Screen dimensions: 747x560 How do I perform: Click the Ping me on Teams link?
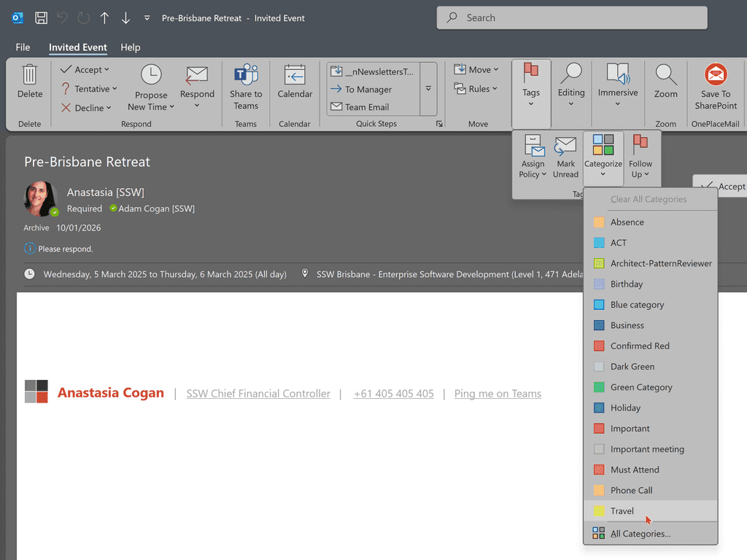[x=498, y=394]
